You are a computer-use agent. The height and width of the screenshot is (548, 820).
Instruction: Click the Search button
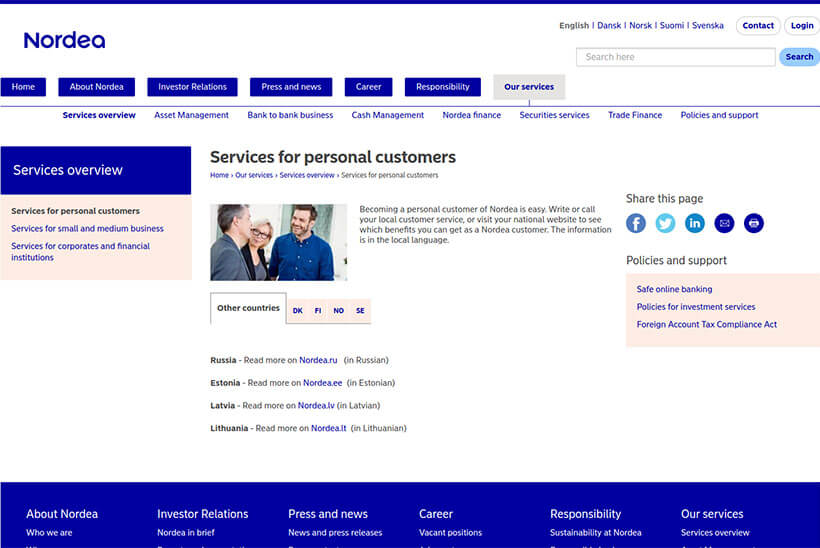coord(800,57)
